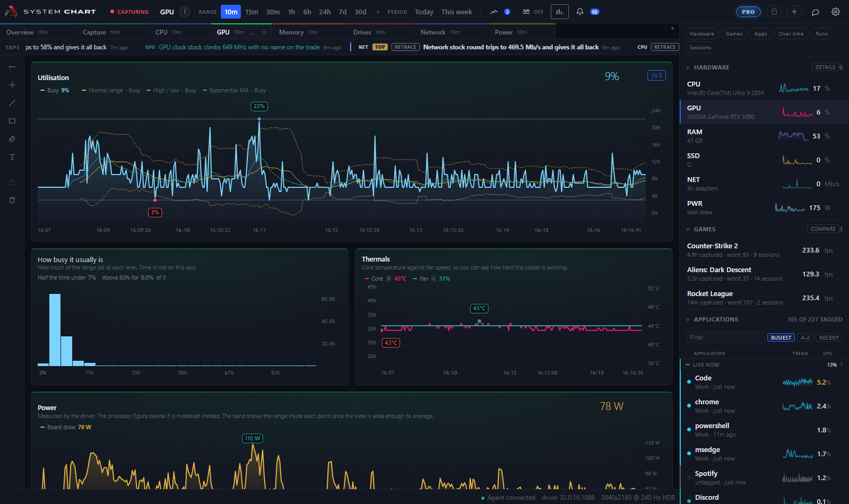Open the chat bubble icon
Viewport: 849px width, 504px height.
816,12
